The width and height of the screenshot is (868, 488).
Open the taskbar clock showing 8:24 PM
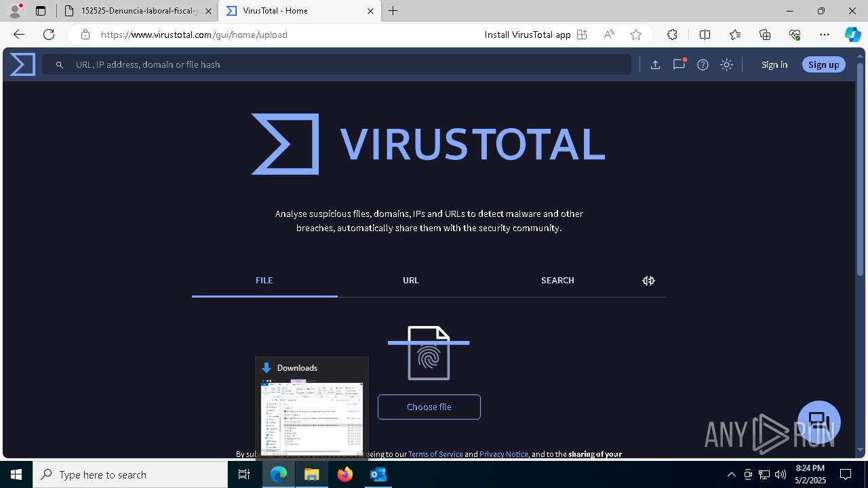(x=810, y=474)
